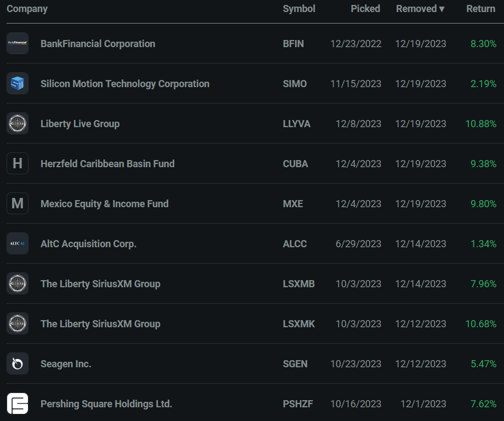The image size is (504, 421).
Task: Click the LSXMK ticker symbol
Action: click(x=299, y=324)
